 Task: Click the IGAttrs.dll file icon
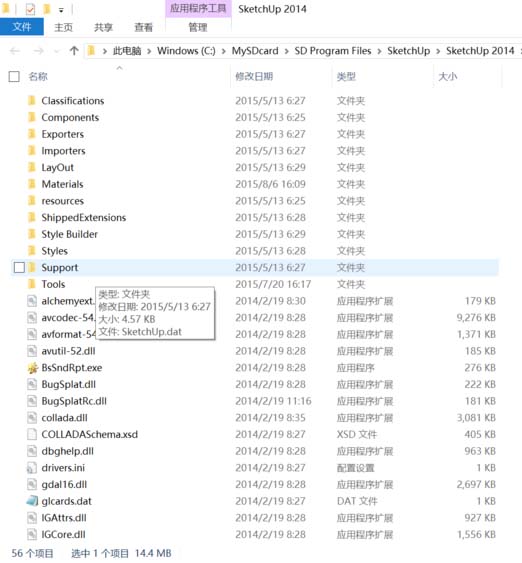point(32,518)
